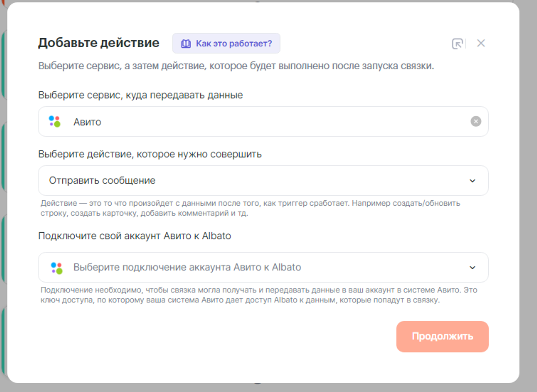Click the Avito logo in the service field
Viewport: 537px width, 392px height.
[55, 121]
